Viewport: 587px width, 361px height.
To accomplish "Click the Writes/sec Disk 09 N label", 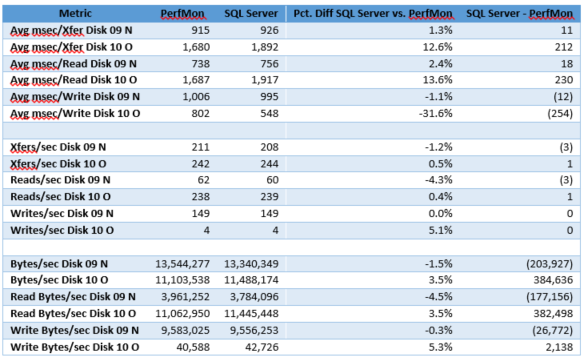I will click(62, 213).
